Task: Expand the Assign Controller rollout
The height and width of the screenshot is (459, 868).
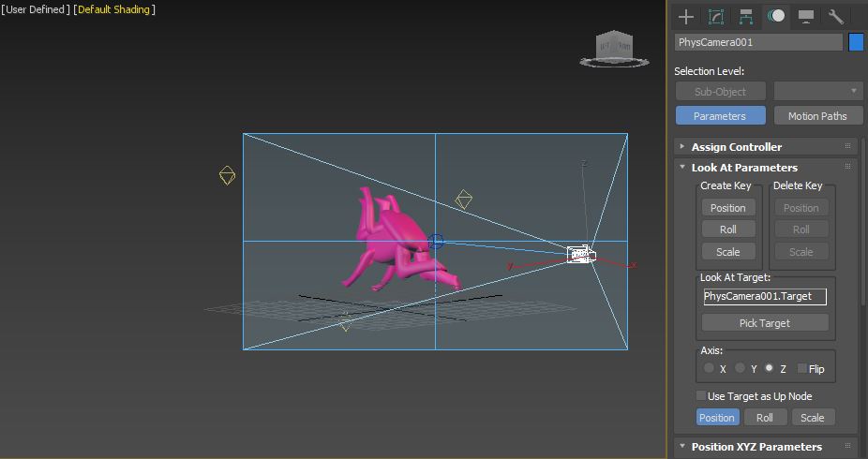Action: tap(736, 147)
